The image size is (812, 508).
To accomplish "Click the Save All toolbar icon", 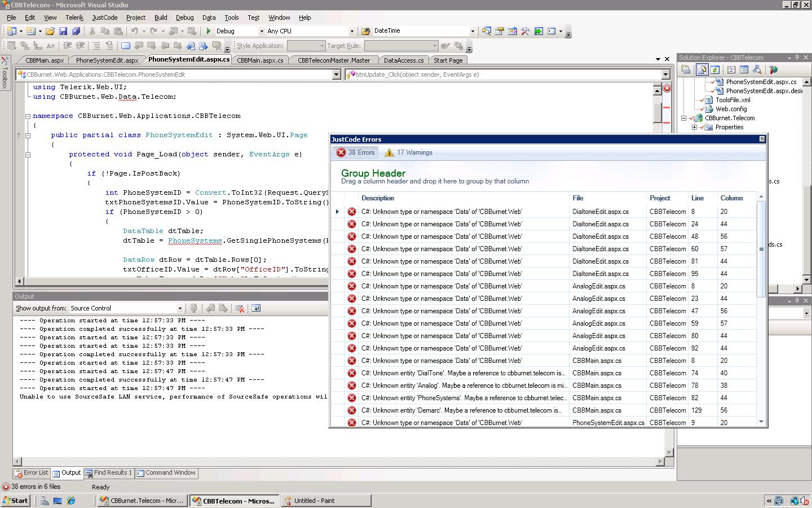I will [x=76, y=31].
